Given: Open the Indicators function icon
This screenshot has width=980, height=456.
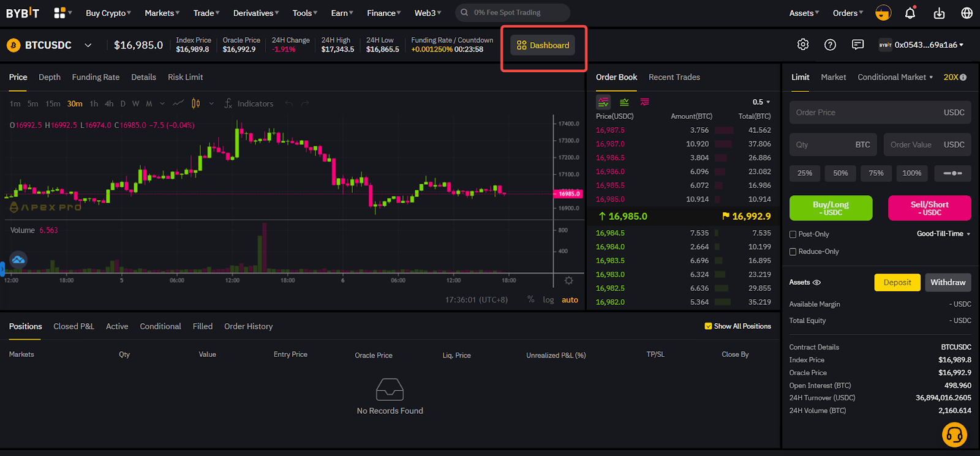Looking at the screenshot, I should pos(228,103).
